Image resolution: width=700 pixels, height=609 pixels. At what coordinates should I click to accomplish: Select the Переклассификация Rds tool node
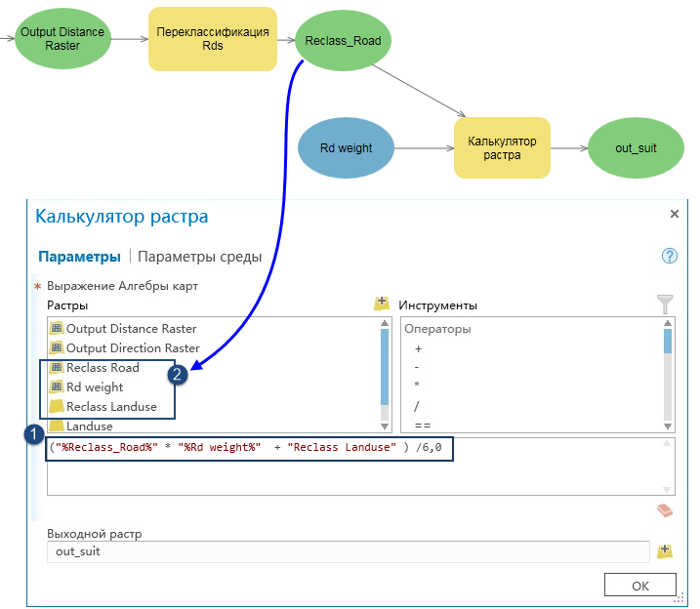212,40
